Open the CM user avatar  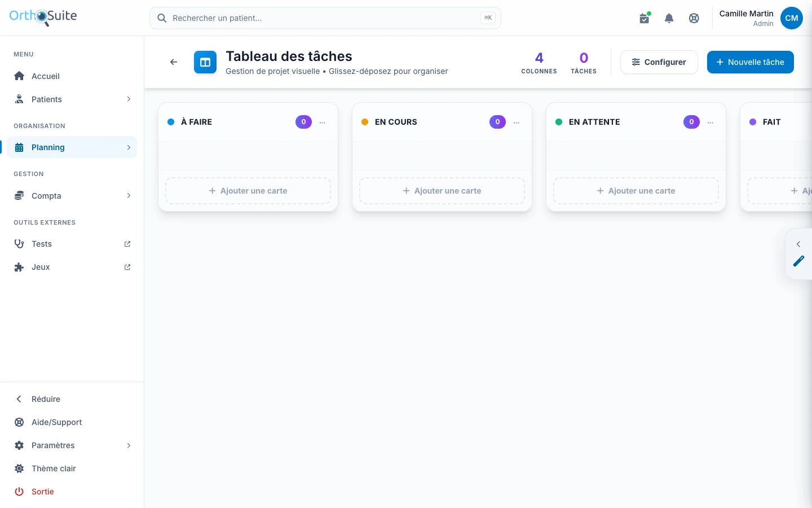click(792, 18)
